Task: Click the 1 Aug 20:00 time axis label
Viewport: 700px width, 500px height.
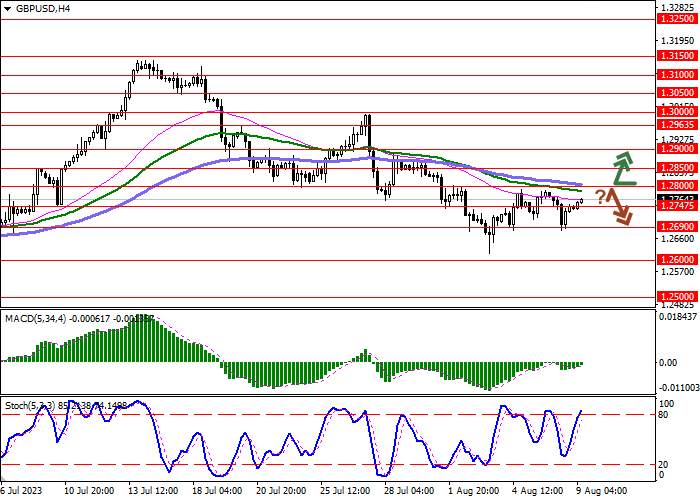Action: tap(473, 491)
